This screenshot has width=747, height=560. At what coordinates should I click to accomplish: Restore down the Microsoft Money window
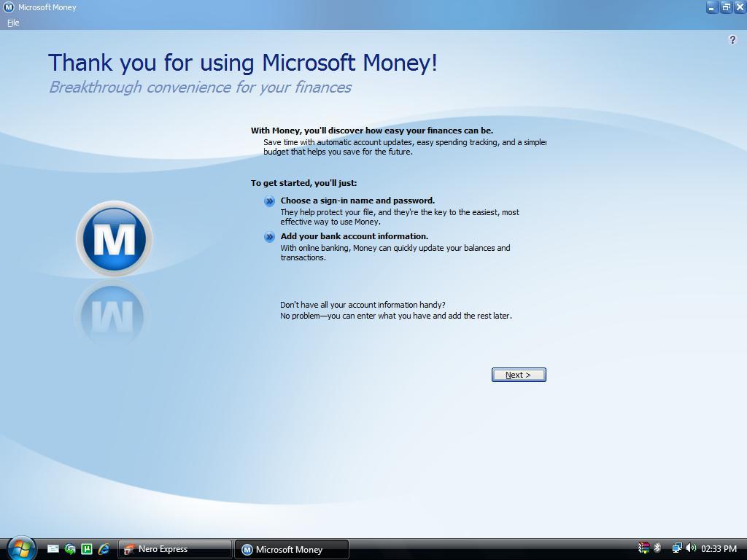point(726,7)
